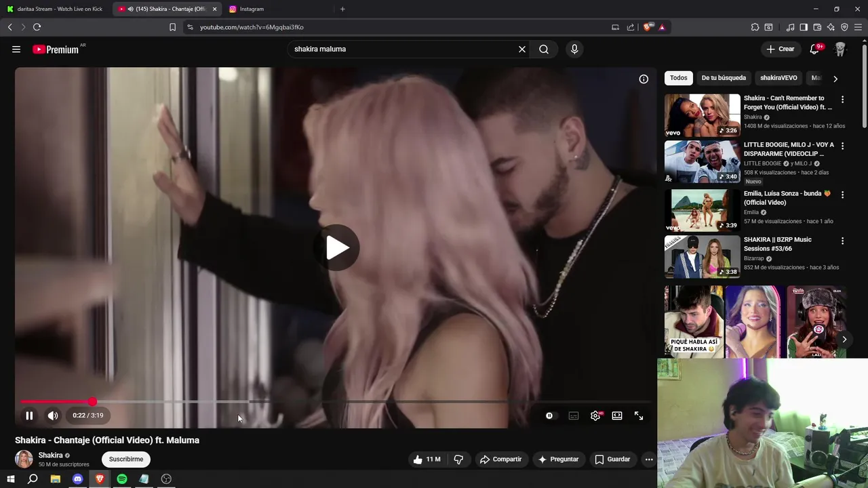Open Can't Remember to Forget You thumbnail

click(x=702, y=115)
